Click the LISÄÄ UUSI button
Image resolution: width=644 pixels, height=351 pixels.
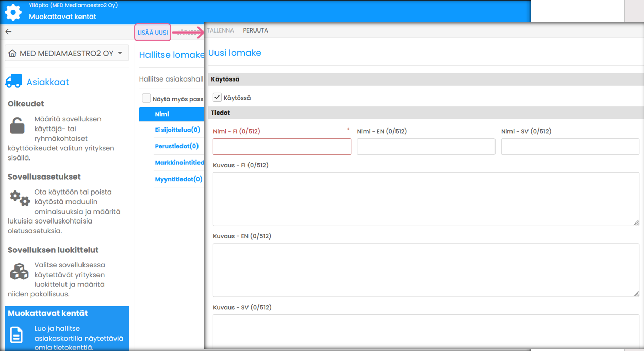[153, 33]
